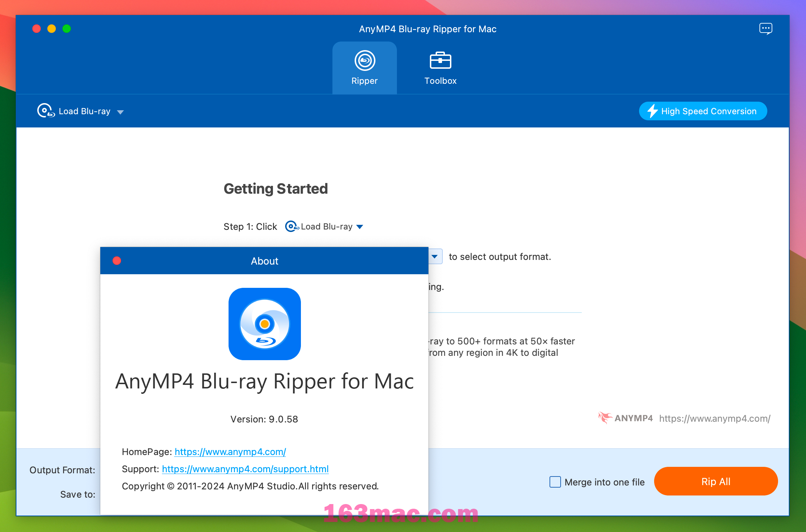Click the Version: 9.0.58 text
Image resolution: width=806 pixels, height=532 pixels.
(x=264, y=419)
